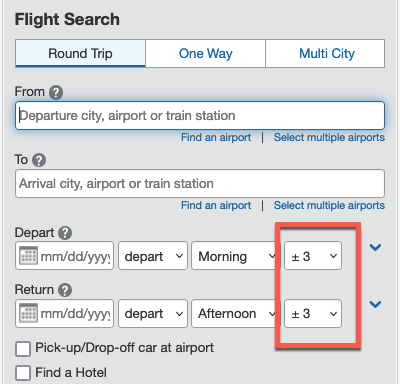Click Find an airport under From field
This screenshot has height=384, width=400.
[x=216, y=137]
